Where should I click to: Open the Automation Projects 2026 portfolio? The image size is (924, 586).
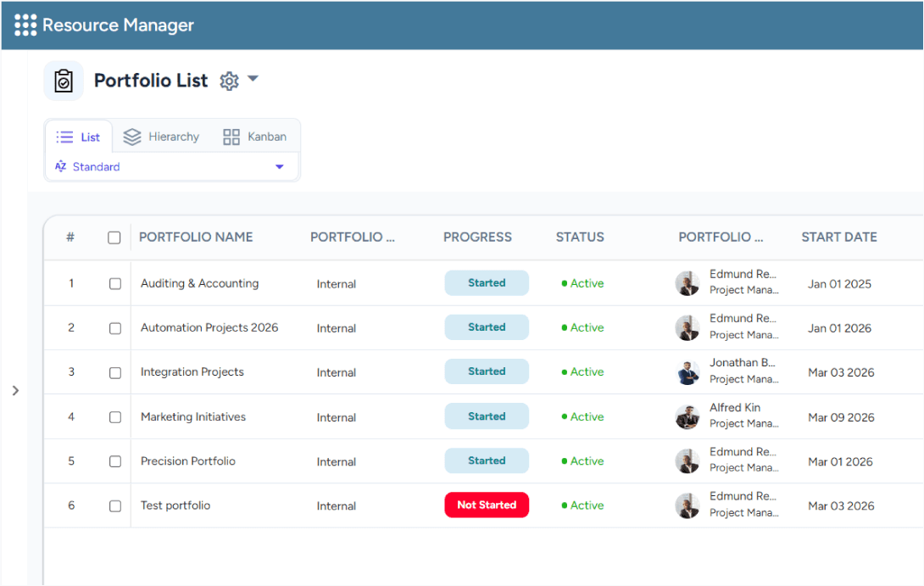[x=209, y=328]
